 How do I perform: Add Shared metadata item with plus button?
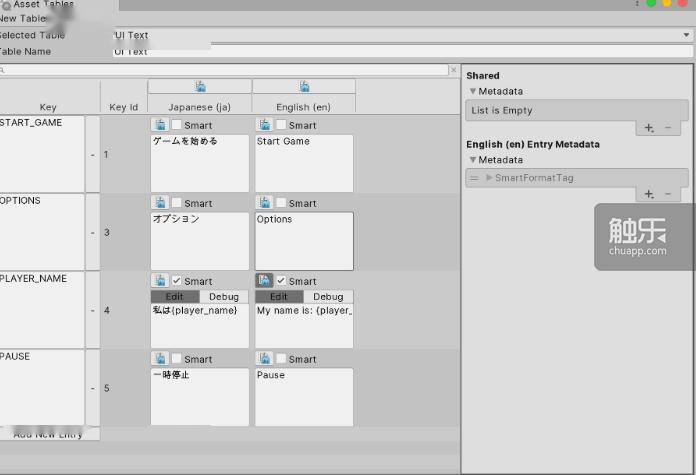649,128
